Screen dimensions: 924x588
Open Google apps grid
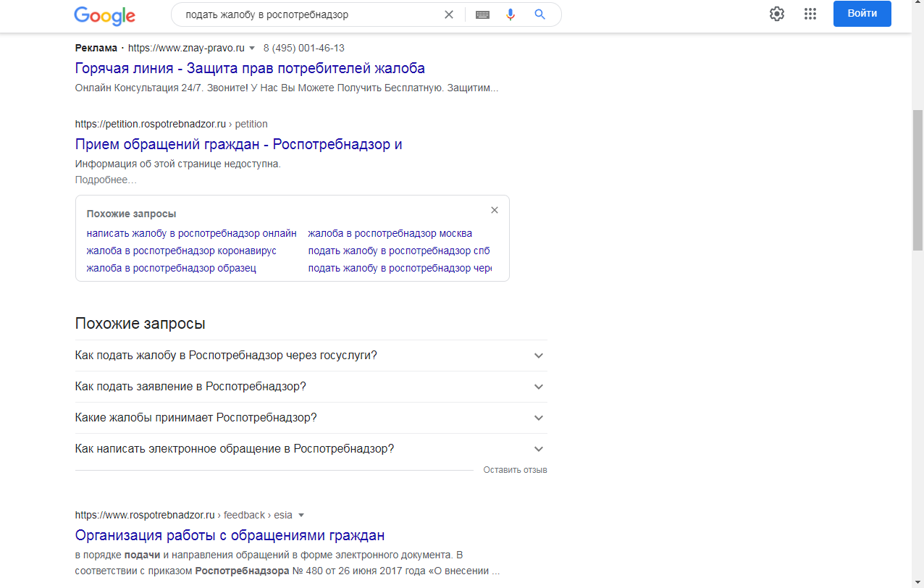[810, 14]
